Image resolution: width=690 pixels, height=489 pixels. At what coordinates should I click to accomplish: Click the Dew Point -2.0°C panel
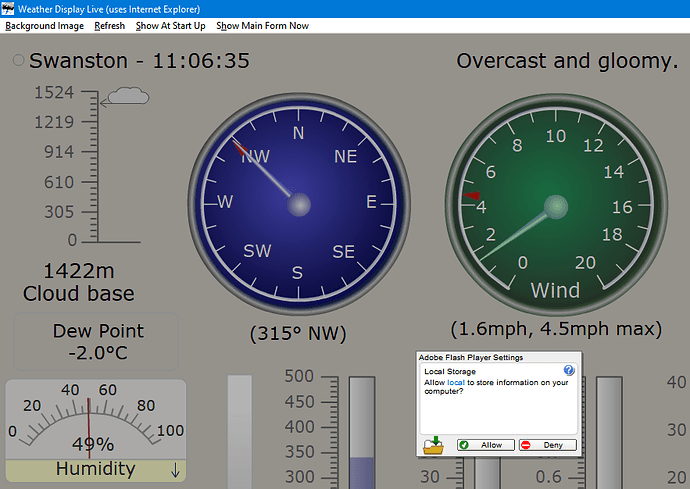(x=96, y=342)
